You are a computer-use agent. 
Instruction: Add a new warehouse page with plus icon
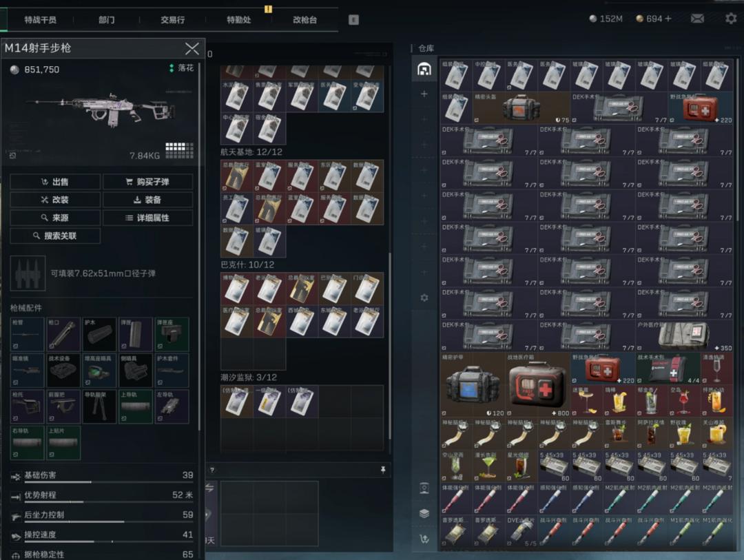tap(424, 94)
